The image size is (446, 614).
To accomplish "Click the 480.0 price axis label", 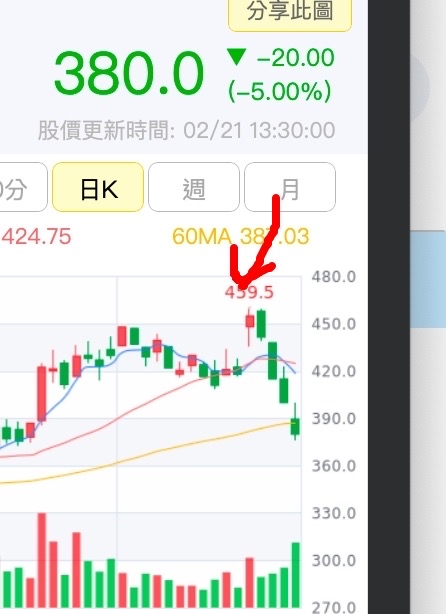I will coord(334,277).
